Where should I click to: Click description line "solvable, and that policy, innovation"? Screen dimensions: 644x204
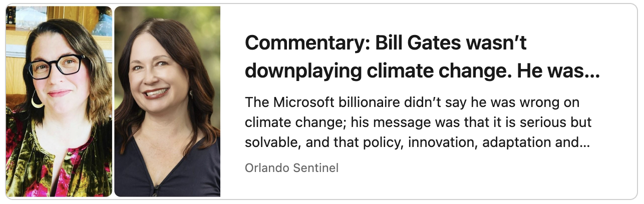point(417,142)
